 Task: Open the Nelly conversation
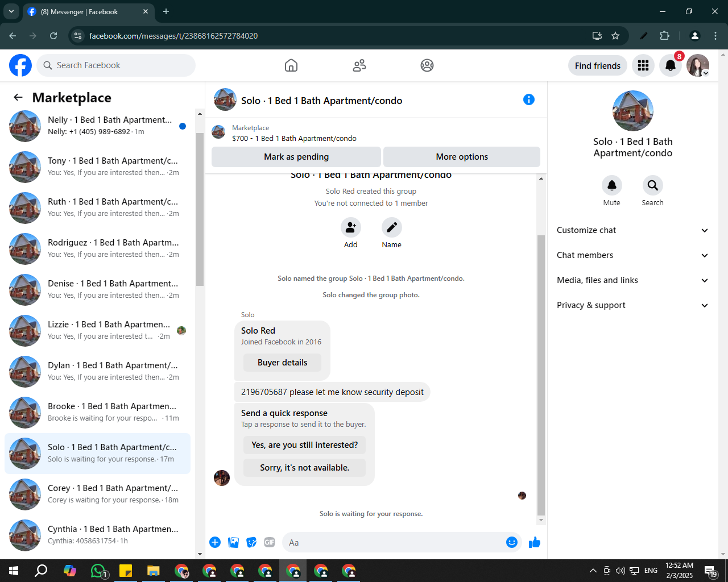98,126
